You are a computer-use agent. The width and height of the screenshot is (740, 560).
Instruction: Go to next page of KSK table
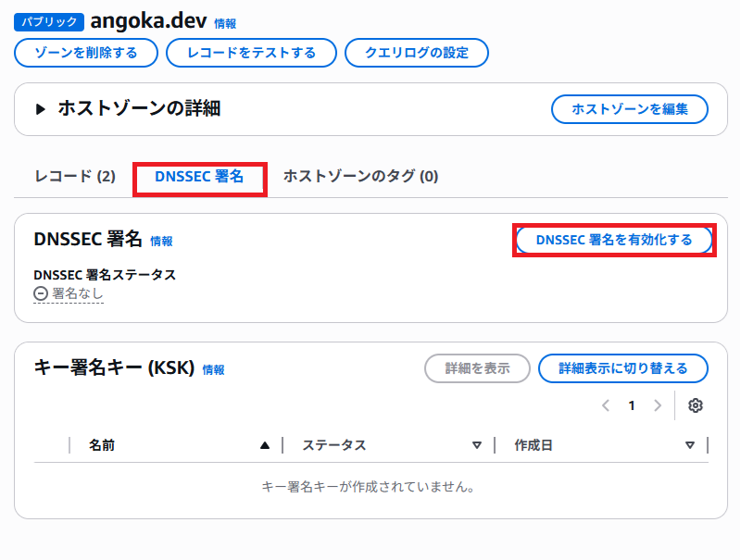click(x=658, y=405)
